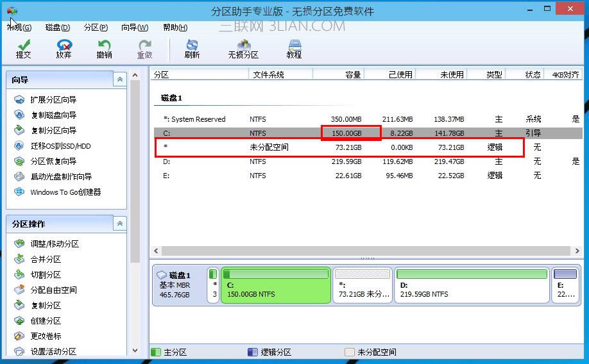The image size is (589, 364).
Task: Click 主分区 legend color swatch
Action: coord(155,352)
